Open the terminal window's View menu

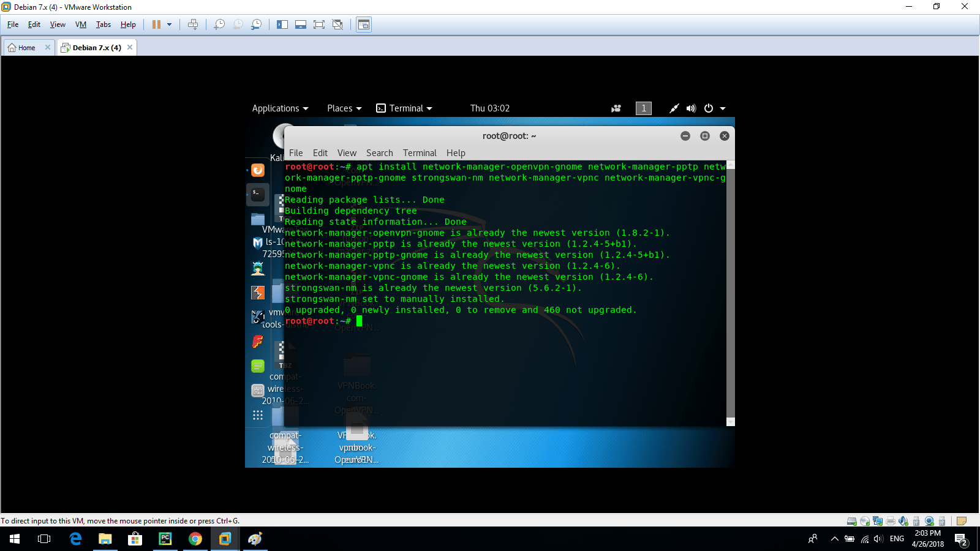347,153
